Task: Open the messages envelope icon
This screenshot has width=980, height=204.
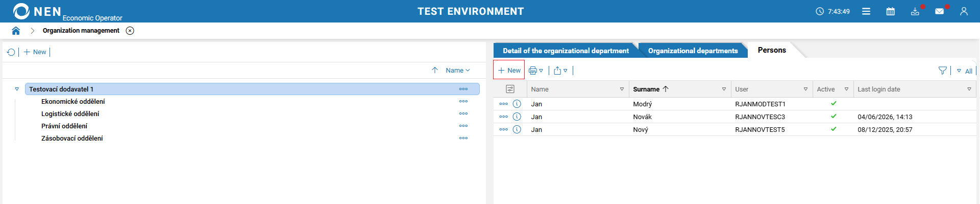Action: pyautogui.click(x=939, y=11)
